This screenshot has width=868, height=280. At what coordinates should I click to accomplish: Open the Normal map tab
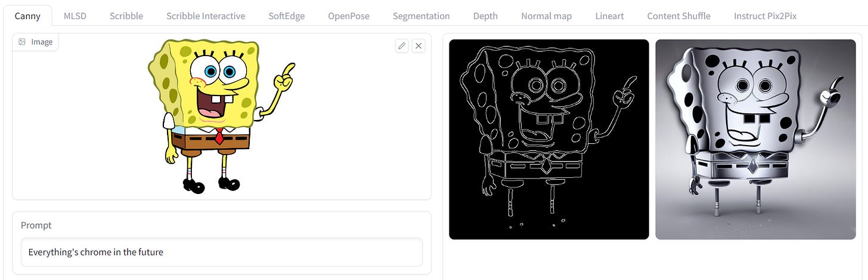tap(547, 16)
